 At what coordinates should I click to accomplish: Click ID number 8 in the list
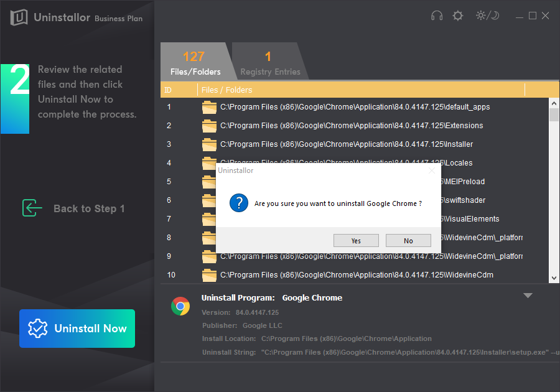169,238
